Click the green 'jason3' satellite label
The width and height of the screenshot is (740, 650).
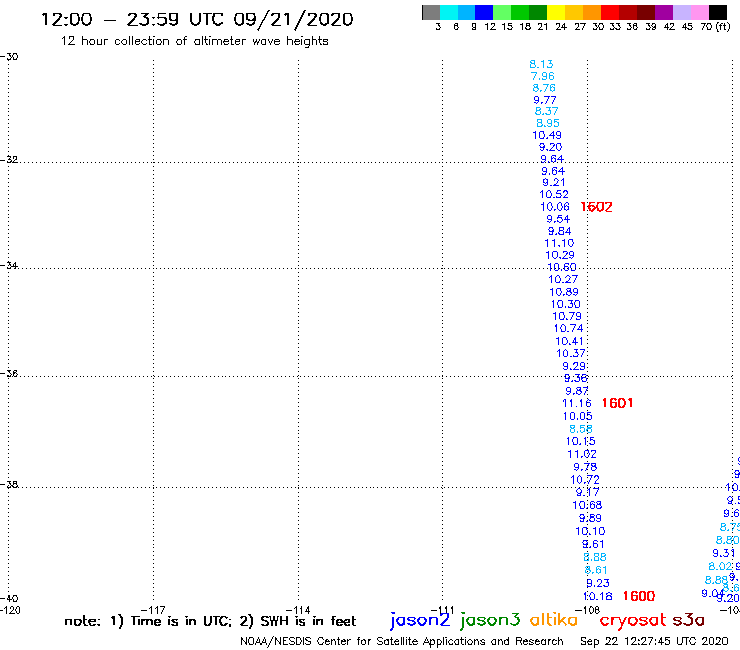[x=490, y=620]
